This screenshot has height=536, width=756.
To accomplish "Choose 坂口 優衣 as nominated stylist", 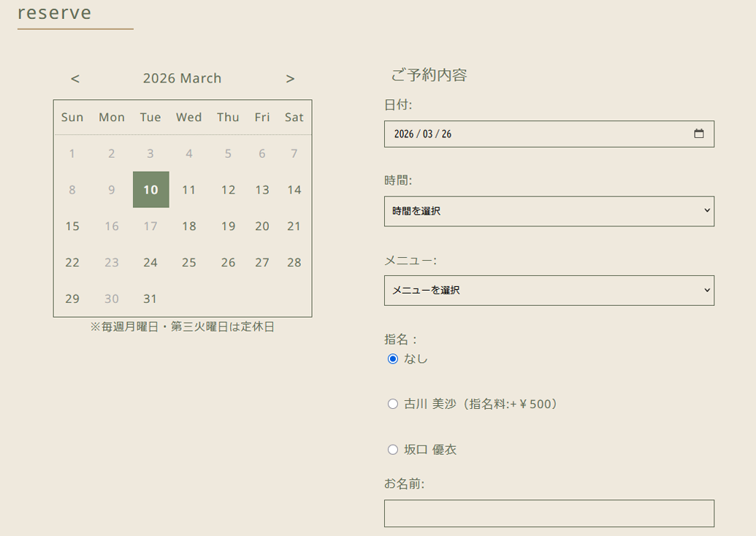I will 393,450.
